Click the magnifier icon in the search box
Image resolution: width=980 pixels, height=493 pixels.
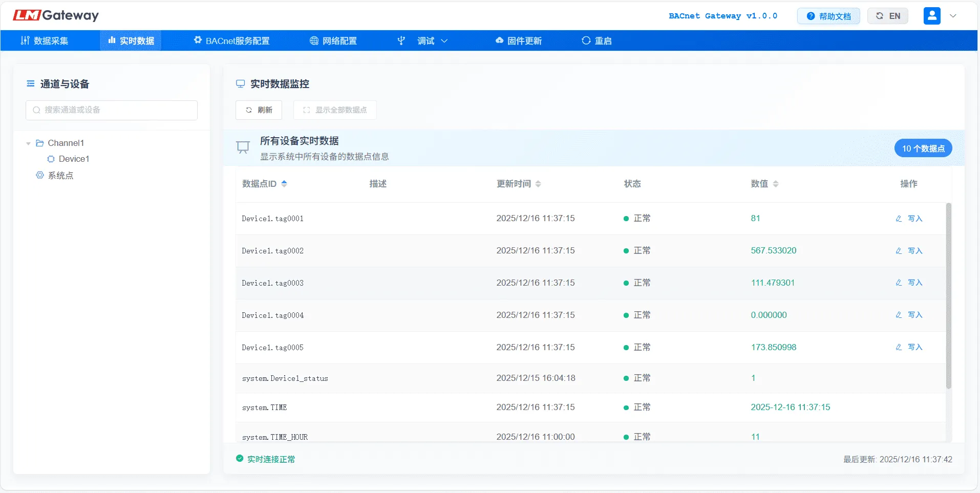click(36, 110)
